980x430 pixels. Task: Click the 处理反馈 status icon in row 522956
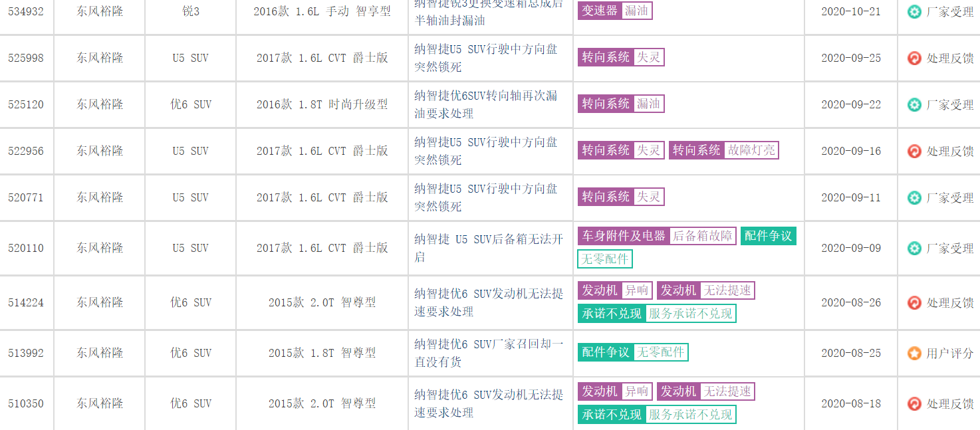click(x=914, y=151)
